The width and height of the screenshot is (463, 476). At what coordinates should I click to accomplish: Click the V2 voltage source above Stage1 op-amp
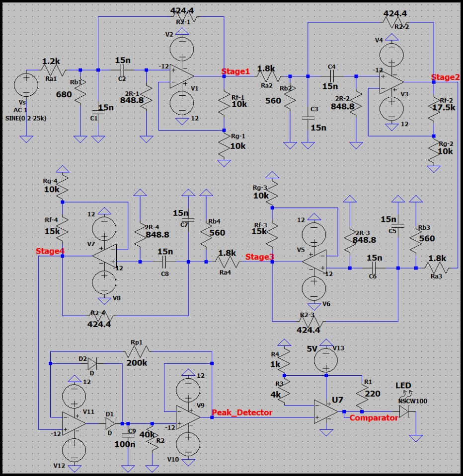tap(182, 49)
